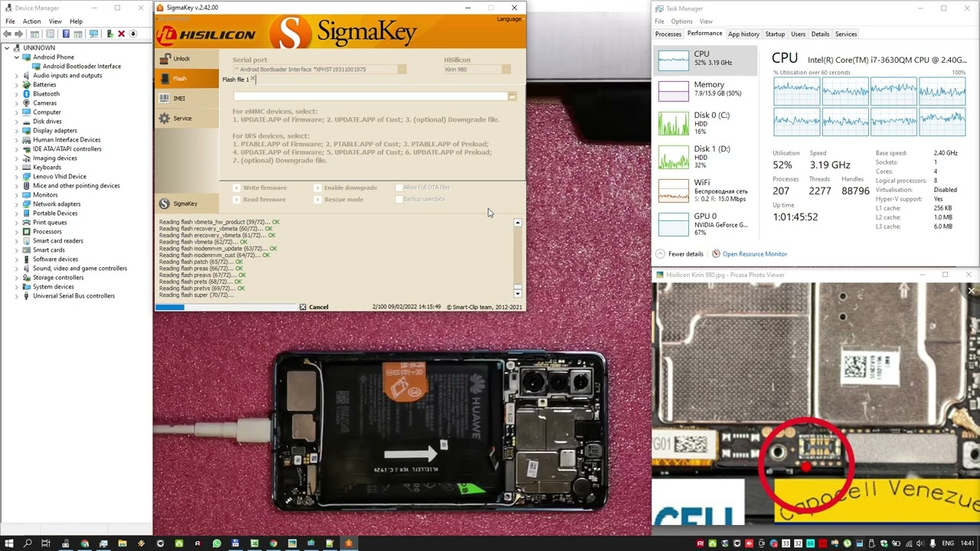Image resolution: width=980 pixels, height=551 pixels.
Task: Click the Update driver green arrow icon
Action: [x=110, y=34]
